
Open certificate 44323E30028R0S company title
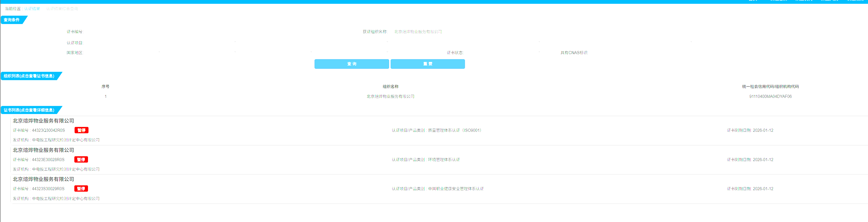point(43,150)
